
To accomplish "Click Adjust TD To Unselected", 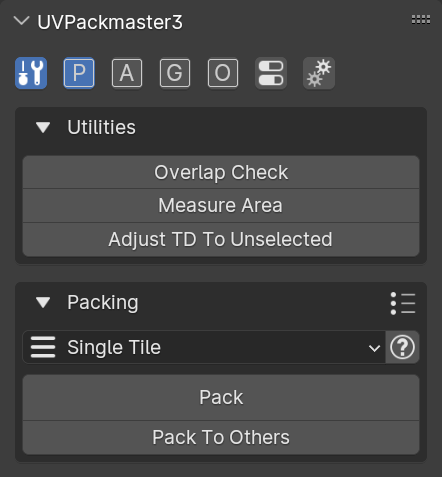I will point(221,240).
